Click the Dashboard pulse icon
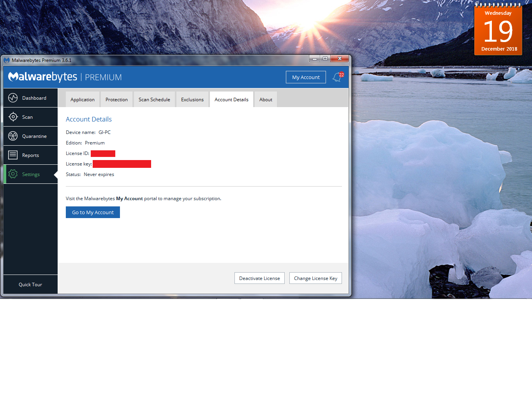532x398 pixels. 13,98
